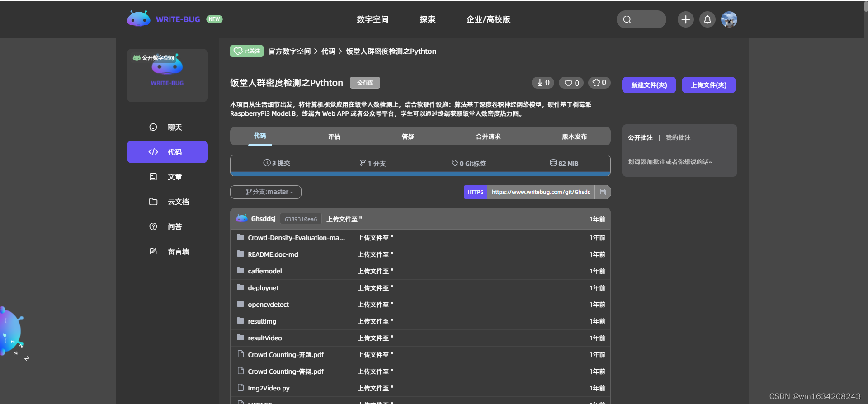Open the Img2Video.py file
The width and height of the screenshot is (868, 404).
click(269, 388)
